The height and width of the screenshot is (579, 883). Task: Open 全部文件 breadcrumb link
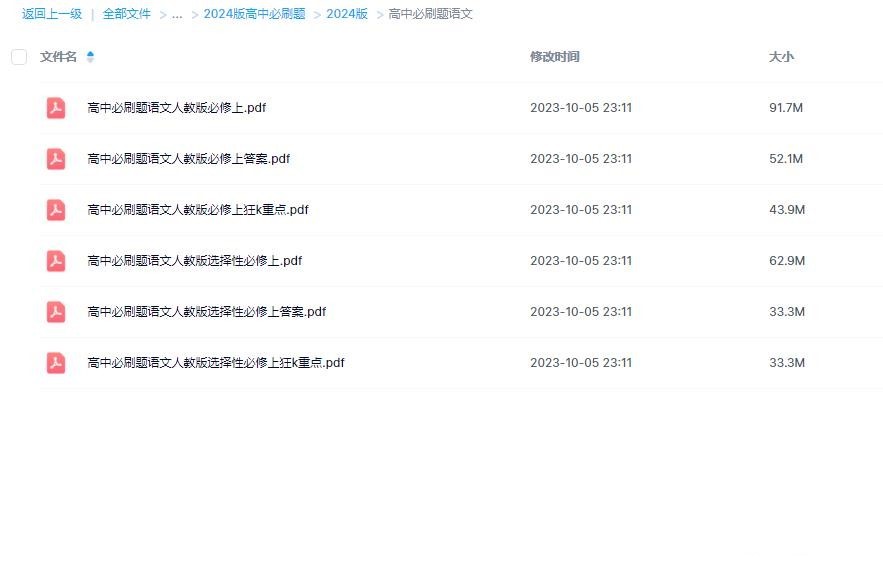pos(127,14)
